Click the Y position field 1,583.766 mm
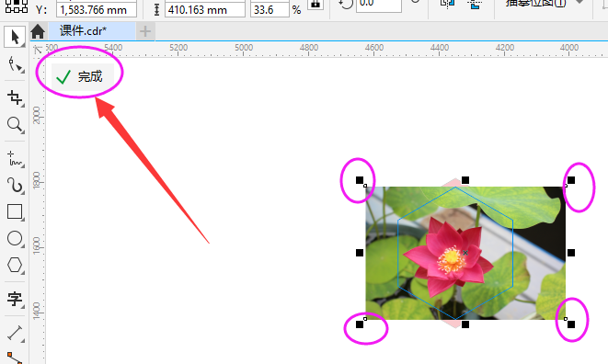 point(97,10)
